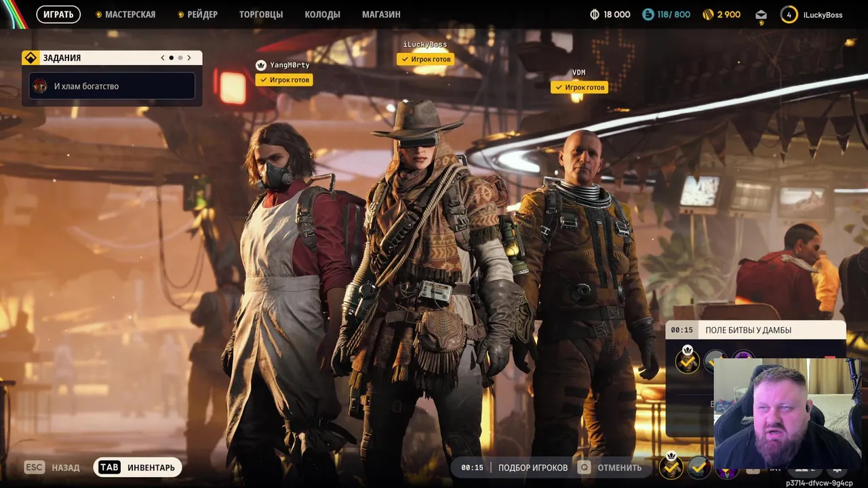
Task: Click the ПОЛЕ БИТВЫ У ДАМБЫ map title
Action: coord(748,330)
